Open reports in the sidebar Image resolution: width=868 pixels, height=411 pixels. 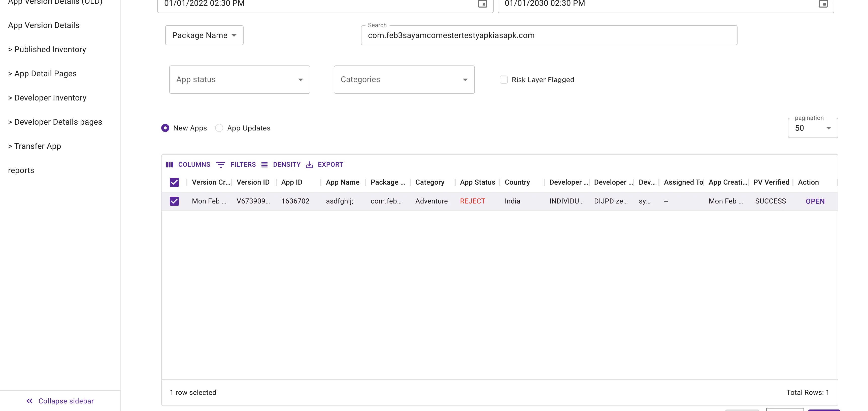click(21, 170)
